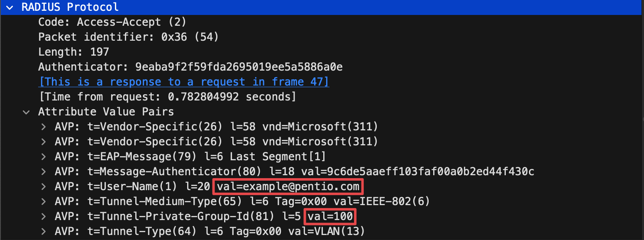Image resolution: width=644 pixels, height=240 pixels.
Task: Expand the second Vendor-Specific Microsoft AVP
Action: (x=43, y=142)
